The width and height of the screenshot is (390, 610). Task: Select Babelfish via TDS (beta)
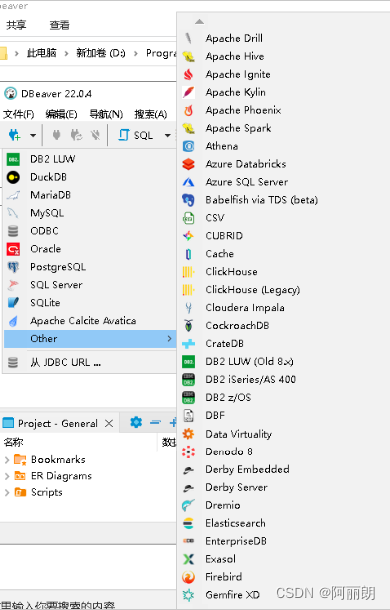pyautogui.click(x=284, y=200)
